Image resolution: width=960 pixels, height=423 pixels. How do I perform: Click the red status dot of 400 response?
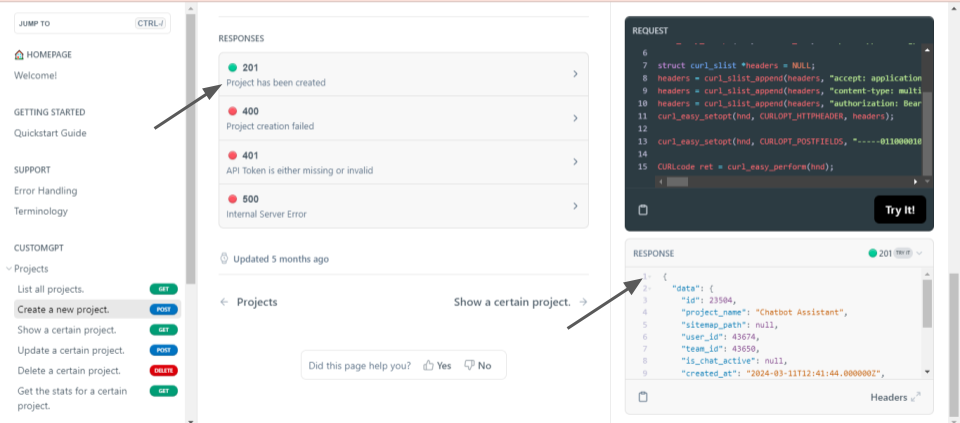point(233,111)
